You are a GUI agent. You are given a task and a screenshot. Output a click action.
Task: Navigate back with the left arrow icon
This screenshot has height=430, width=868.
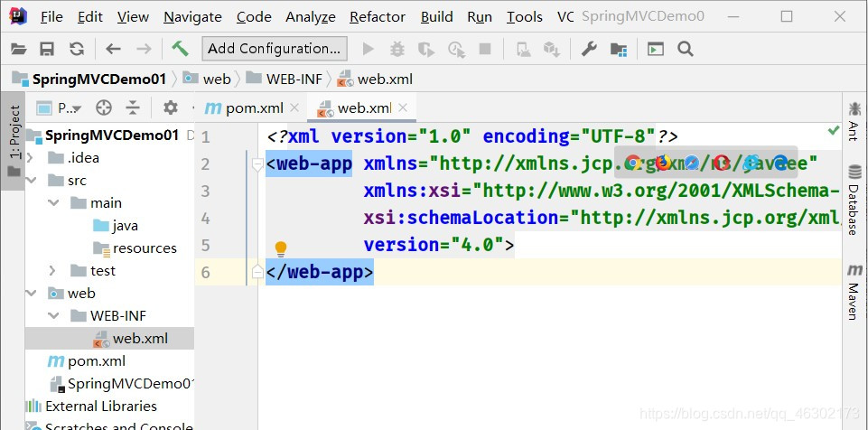click(x=113, y=50)
